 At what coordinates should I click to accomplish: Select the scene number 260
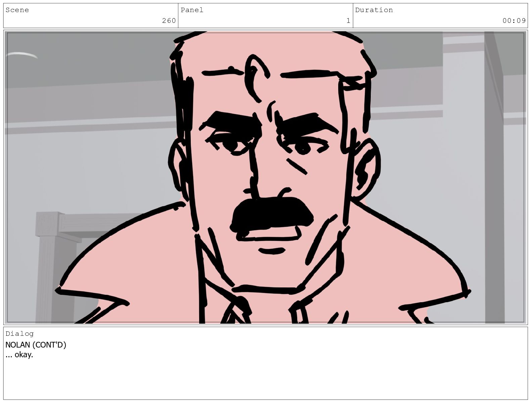(169, 21)
